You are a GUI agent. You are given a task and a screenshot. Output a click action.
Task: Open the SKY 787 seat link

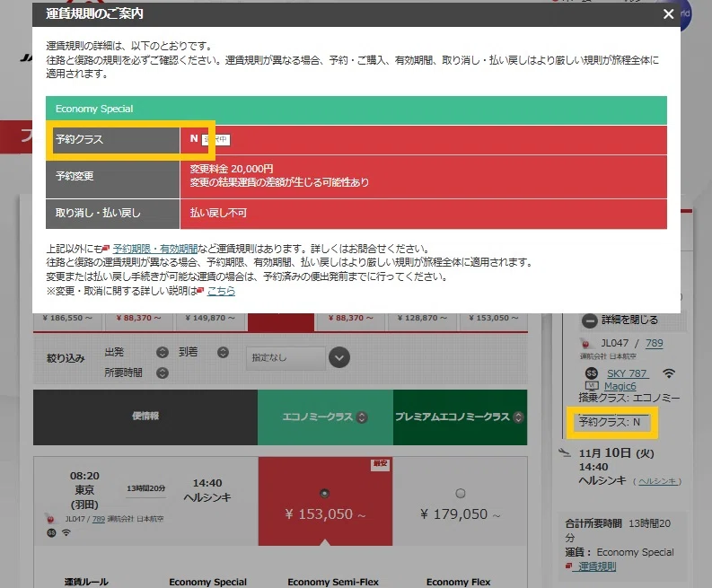pos(628,373)
